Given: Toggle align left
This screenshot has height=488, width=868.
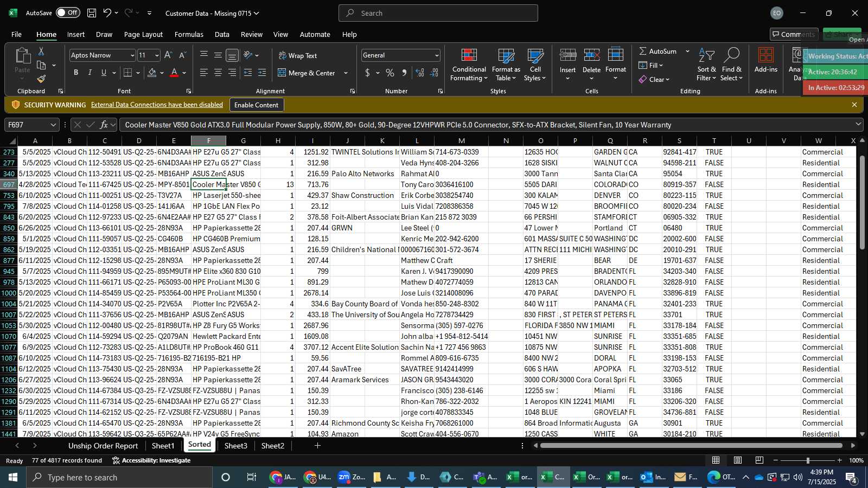Looking at the screenshot, I should [x=204, y=73].
